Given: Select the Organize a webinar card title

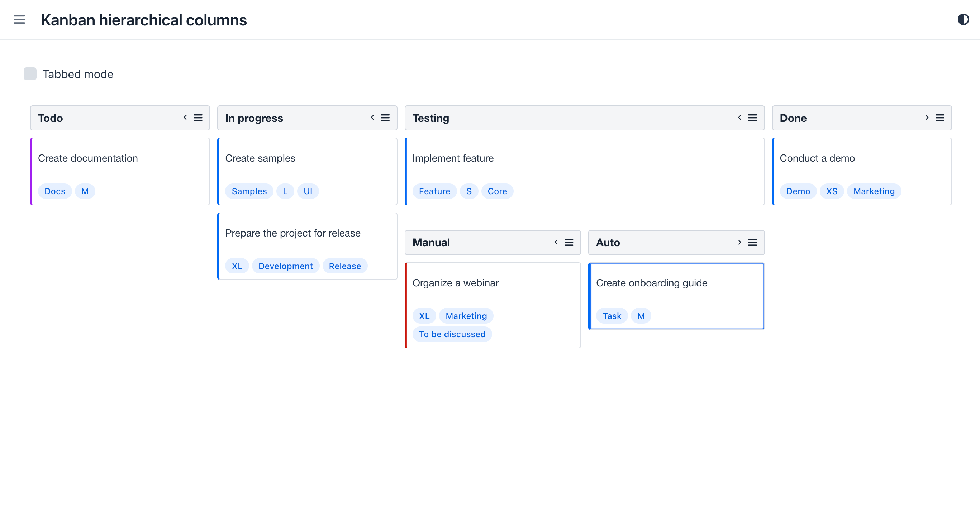Looking at the screenshot, I should 455,283.
